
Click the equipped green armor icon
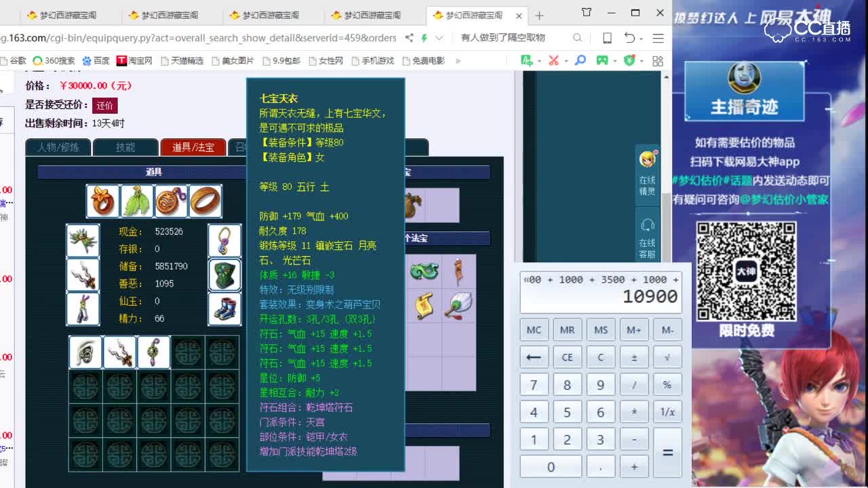pyautogui.click(x=224, y=274)
